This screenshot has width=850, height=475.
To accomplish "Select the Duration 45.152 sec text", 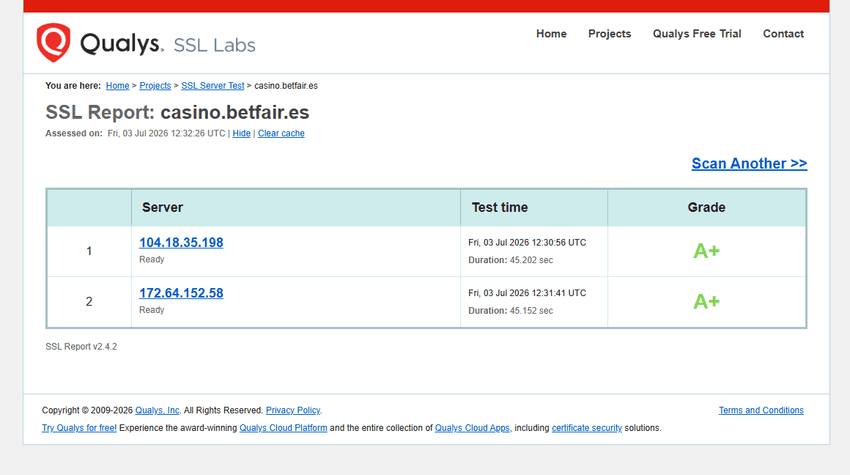I will [x=511, y=311].
